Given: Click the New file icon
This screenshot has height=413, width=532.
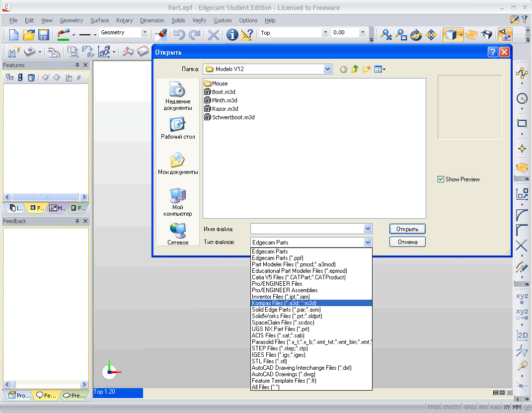Looking at the screenshot, I should 14,35.
